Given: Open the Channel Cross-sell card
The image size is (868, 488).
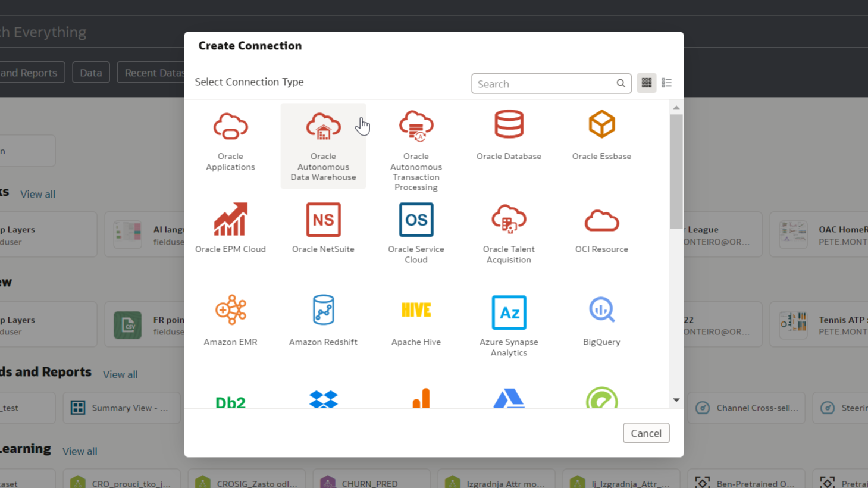Looking at the screenshot, I should pos(747,408).
